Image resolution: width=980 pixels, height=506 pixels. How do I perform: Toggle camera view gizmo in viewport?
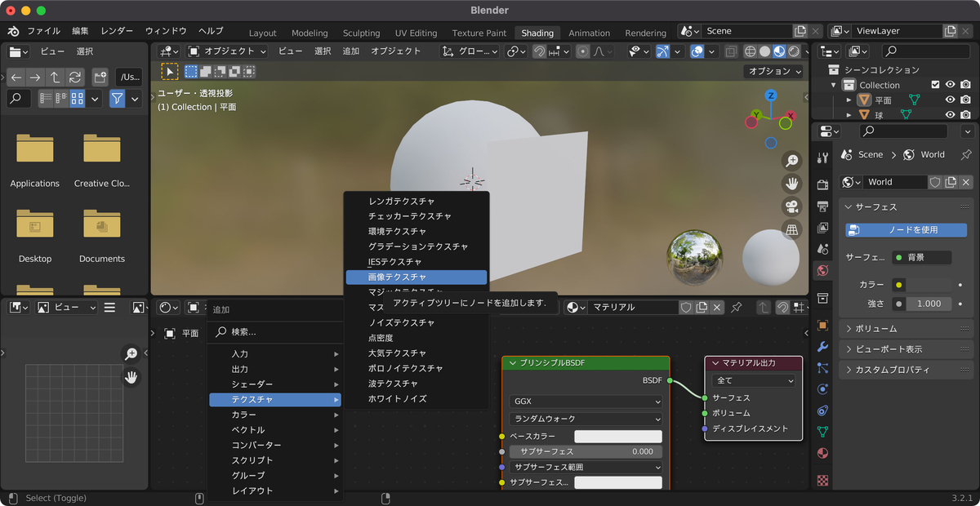(791, 206)
